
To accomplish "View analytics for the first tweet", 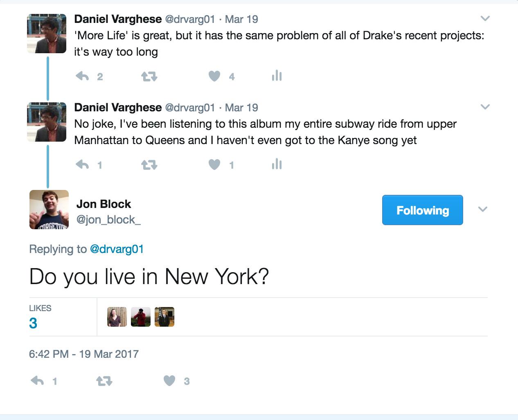I will [x=277, y=76].
